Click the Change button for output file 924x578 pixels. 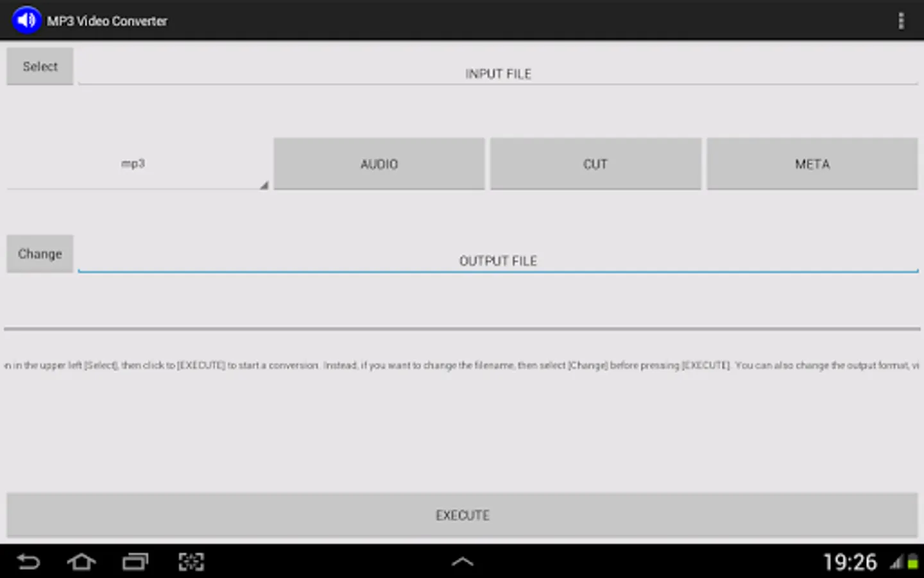40,254
